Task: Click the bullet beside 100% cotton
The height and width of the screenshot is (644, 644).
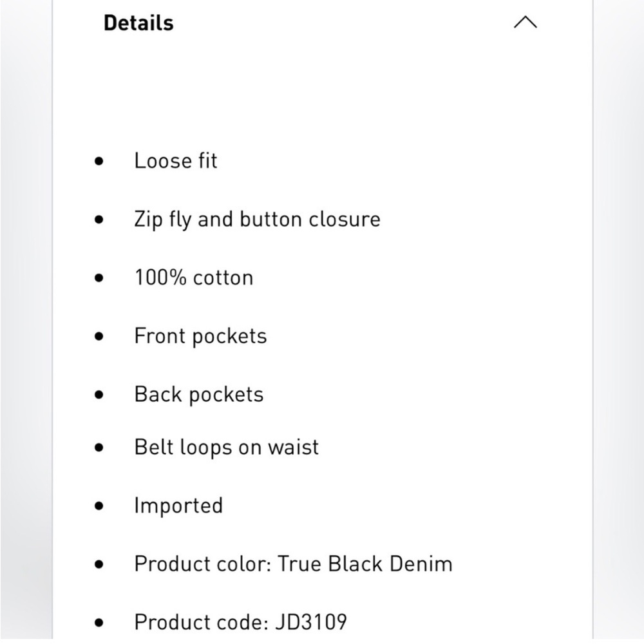Action: pos(99,278)
